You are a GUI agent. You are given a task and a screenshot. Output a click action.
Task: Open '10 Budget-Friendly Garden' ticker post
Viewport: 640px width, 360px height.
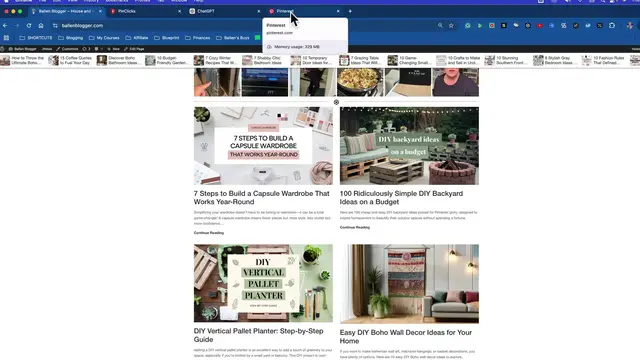coord(167,60)
